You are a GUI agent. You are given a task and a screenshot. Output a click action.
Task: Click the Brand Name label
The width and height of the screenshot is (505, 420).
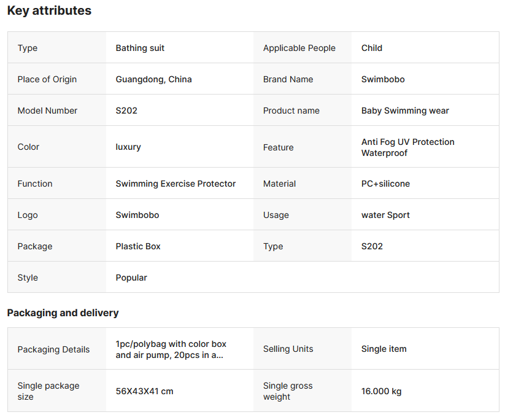(x=288, y=79)
